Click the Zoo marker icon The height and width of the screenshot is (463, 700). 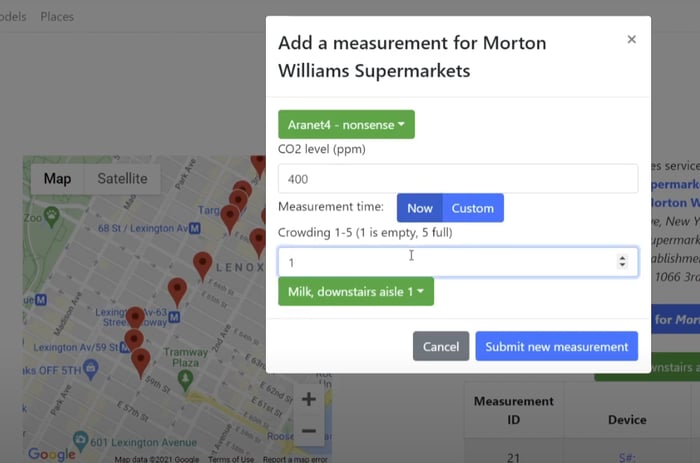pyautogui.click(x=52, y=216)
